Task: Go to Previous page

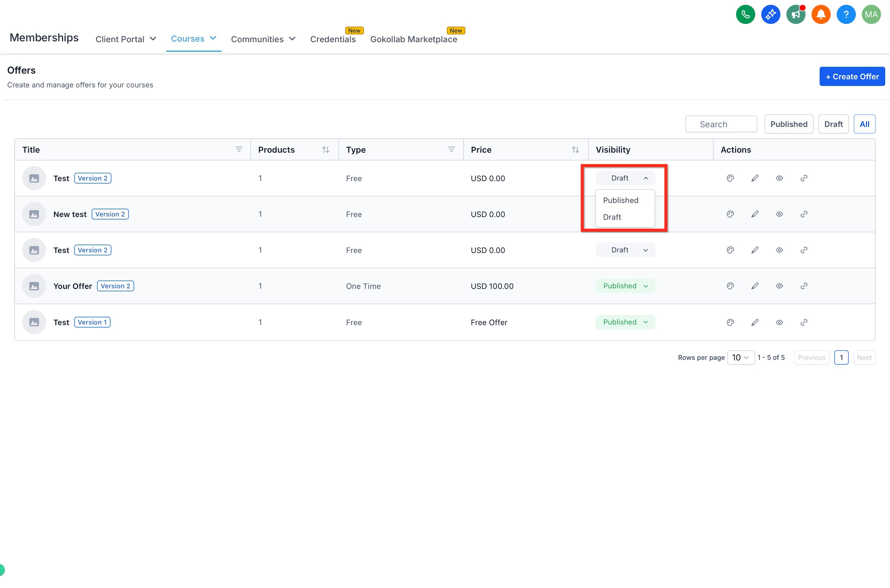Action: click(811, 357)
